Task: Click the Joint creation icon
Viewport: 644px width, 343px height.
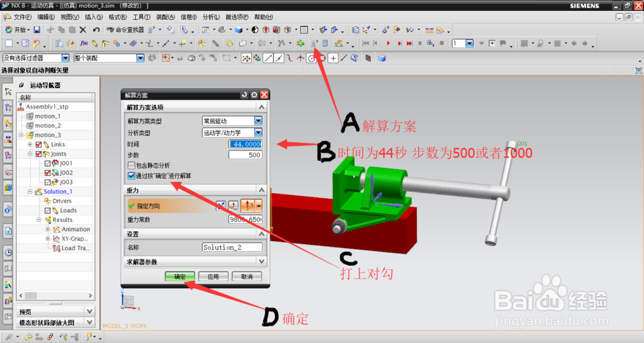Action: pyautogui.click(x=106, y=43)
